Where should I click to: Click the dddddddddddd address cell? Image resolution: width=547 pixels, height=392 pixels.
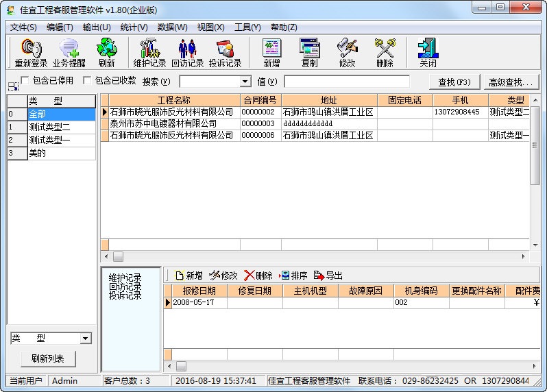(x=329, y=123)
